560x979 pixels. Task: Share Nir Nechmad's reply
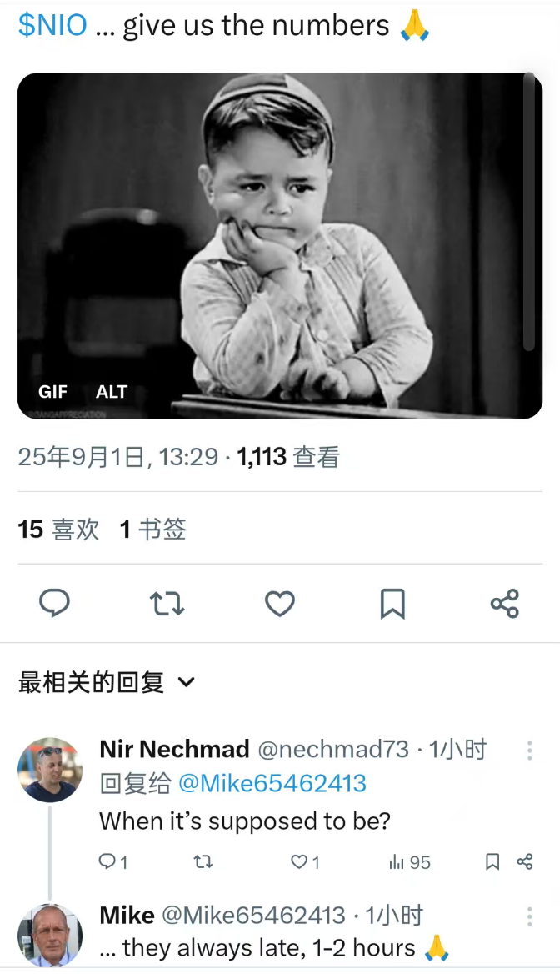[x=524, y=862]
